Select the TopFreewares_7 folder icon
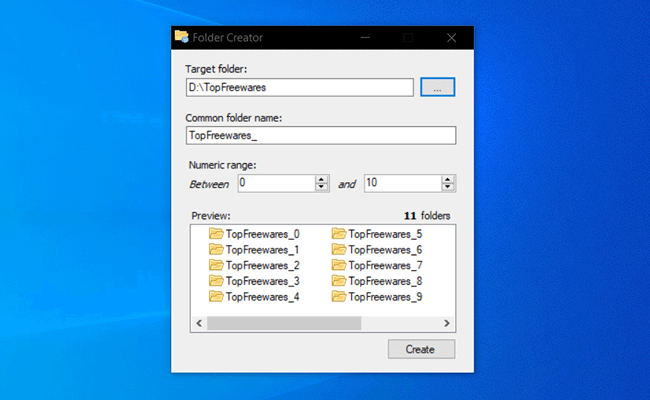The image size is (650, 400). pos(338,265)
